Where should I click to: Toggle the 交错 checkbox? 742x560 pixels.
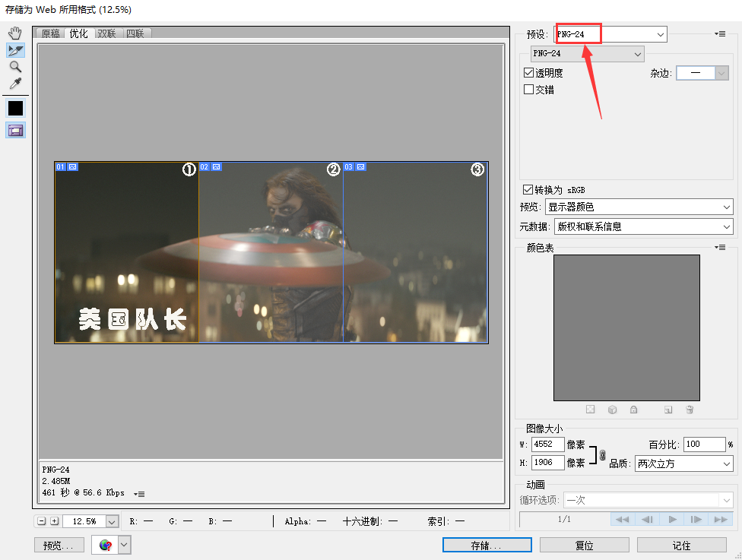tap(528, 90)
